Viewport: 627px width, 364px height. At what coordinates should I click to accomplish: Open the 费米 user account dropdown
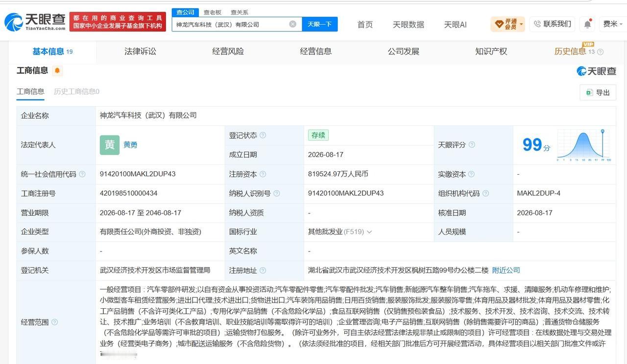(613, 24)
